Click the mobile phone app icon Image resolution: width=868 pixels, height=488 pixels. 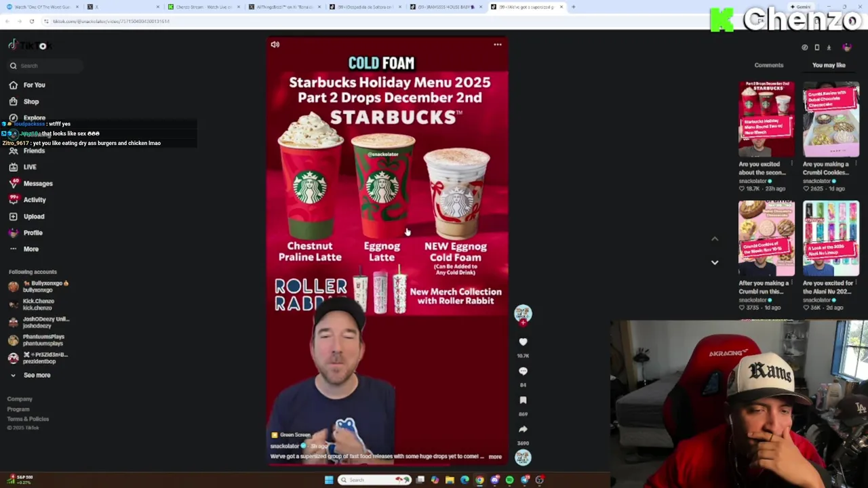[x=816, y=47]
